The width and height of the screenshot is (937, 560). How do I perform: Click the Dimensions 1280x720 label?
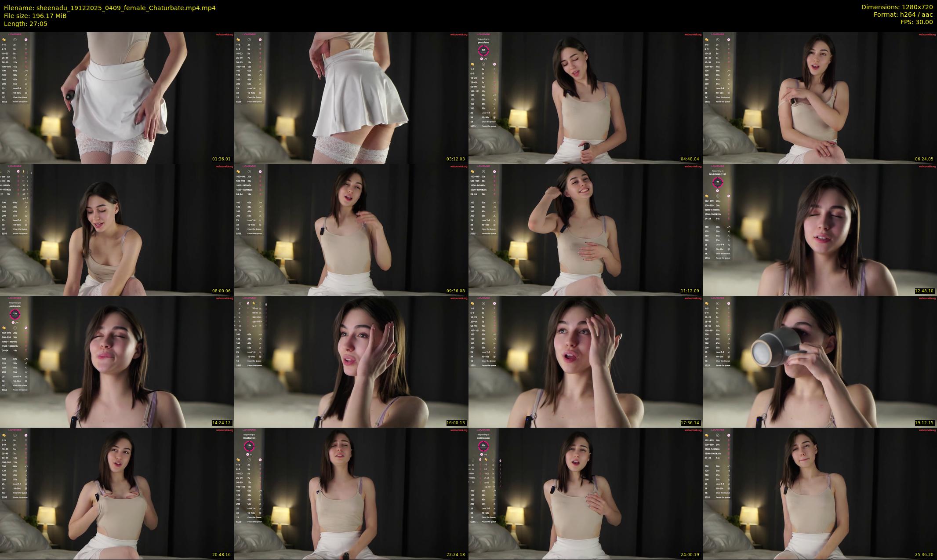click(x=897, y=7)
